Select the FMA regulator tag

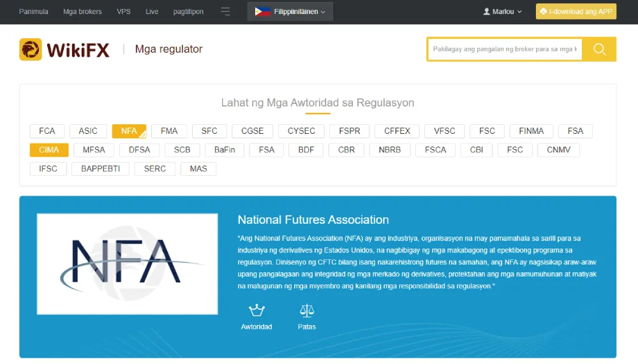(x=169, y=131)
